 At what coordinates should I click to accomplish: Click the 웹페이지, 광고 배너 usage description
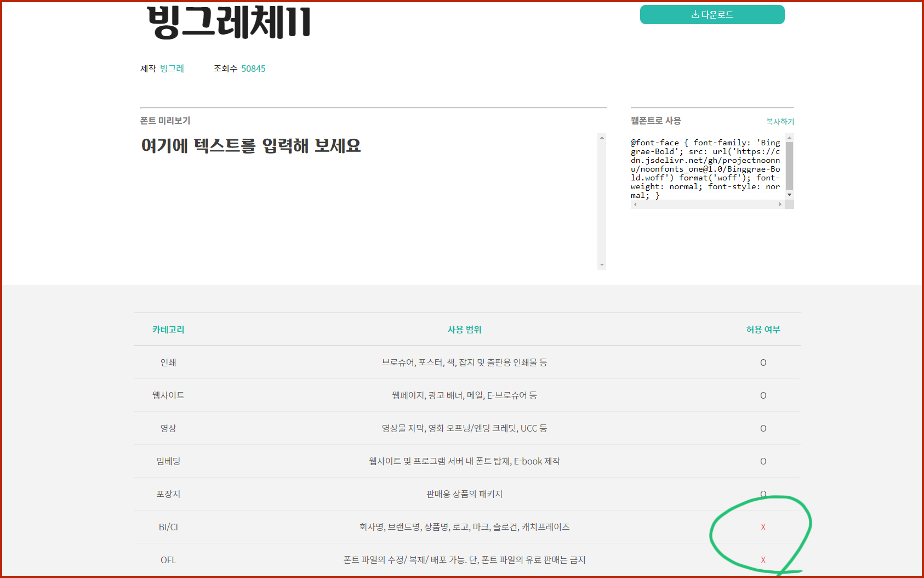pyautogui.click(x=464, y=395)
